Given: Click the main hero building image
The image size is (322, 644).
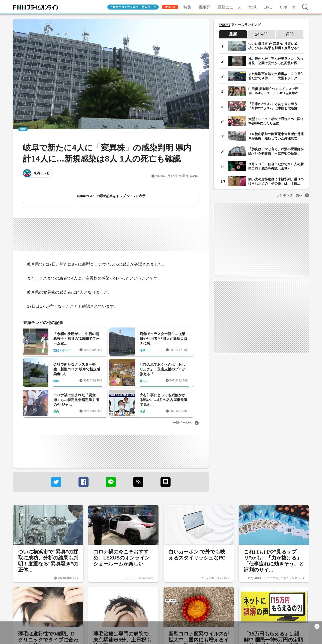Looking at the screenshot, I should coord(111,74).
